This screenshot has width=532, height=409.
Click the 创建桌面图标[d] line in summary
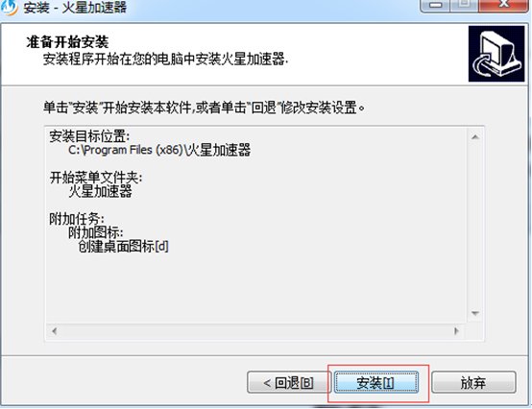123,247
